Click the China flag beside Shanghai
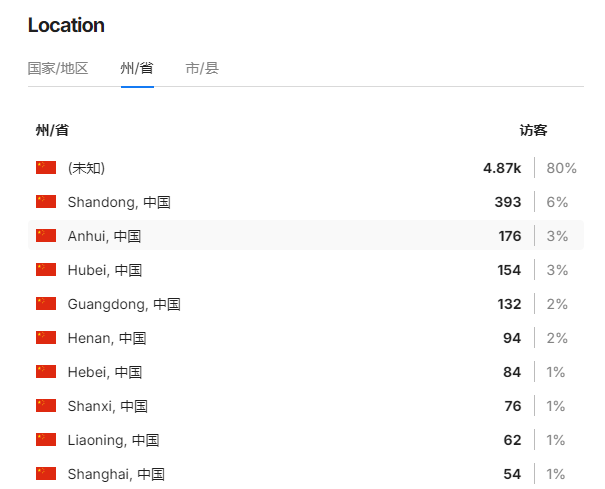The width and height of the screenshot is (605, 489). coord(46,474)
